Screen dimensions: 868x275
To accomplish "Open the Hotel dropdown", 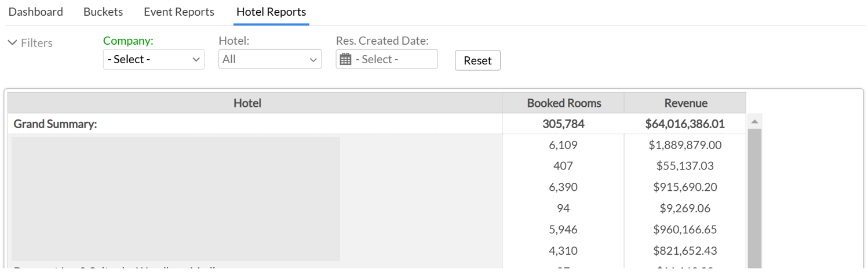I will (270, 59).
